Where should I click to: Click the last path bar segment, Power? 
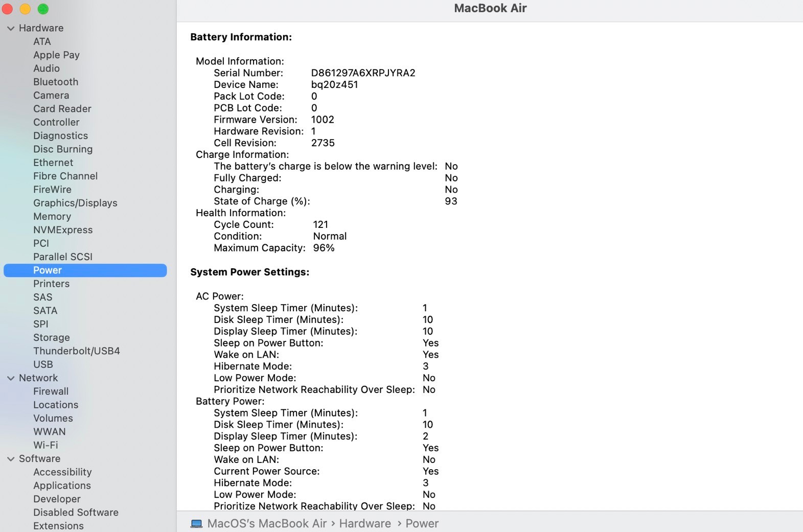422,524
